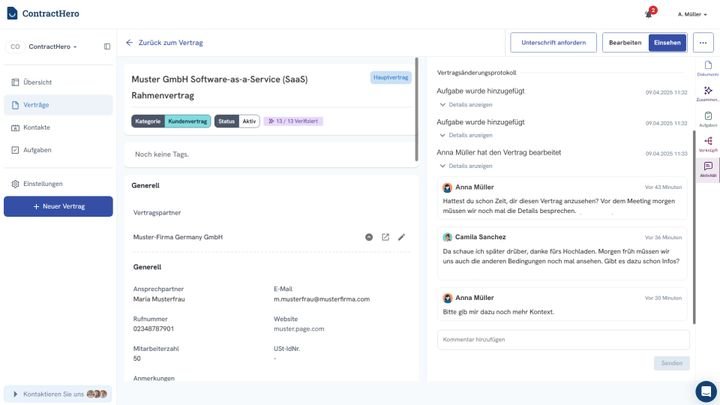
Task: Click the 13 / 13 Verifiziert badge
Action: (293, 121)
